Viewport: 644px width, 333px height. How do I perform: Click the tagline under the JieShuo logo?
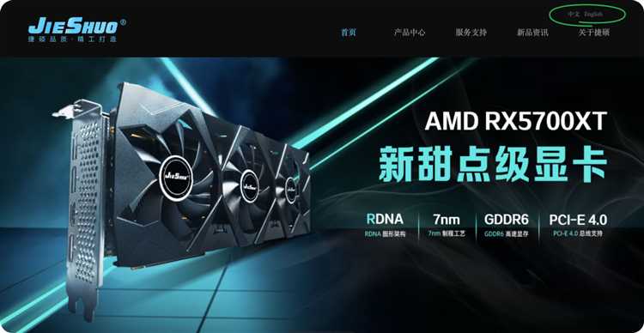[73, 39]
